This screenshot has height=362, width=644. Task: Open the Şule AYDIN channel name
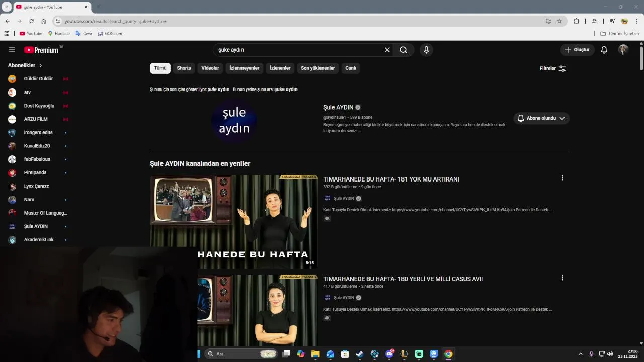pyautogui.click(x=338, y=107)
